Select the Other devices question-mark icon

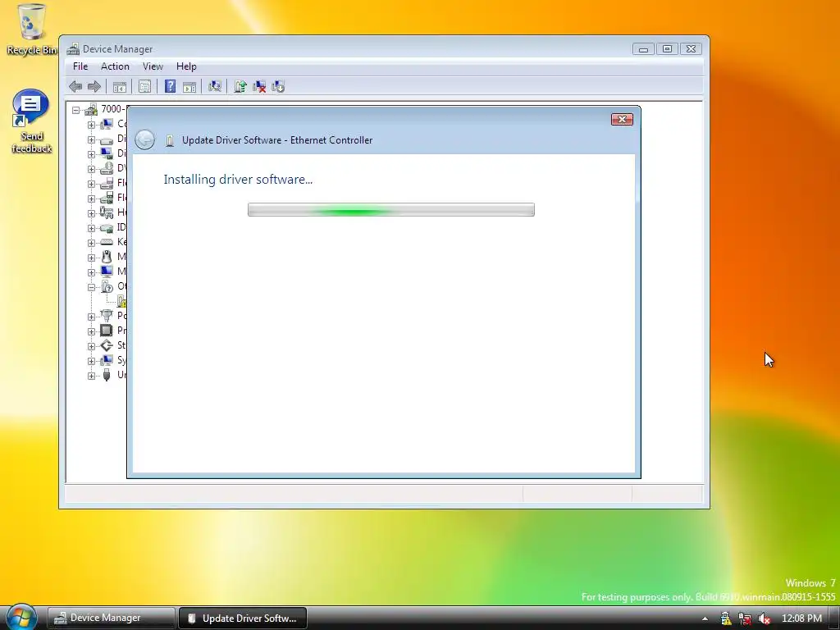pyautogui.click(x=107, y=286)
